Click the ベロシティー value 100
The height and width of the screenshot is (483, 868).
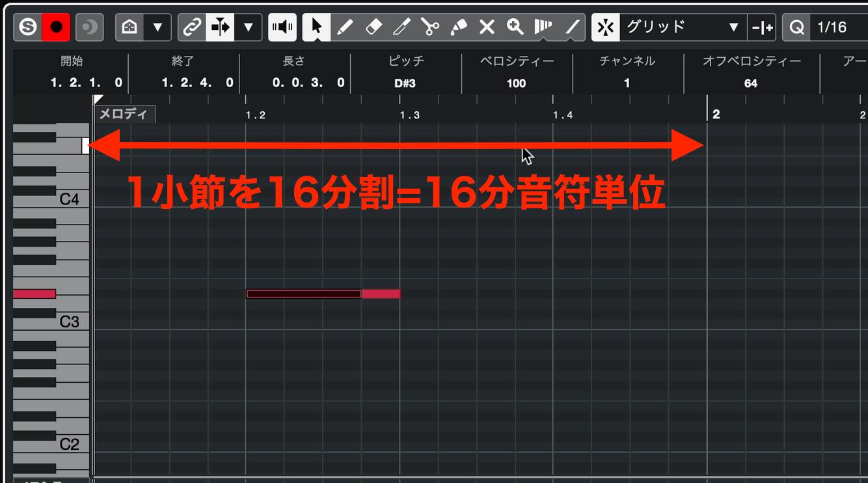click(516, 83)
